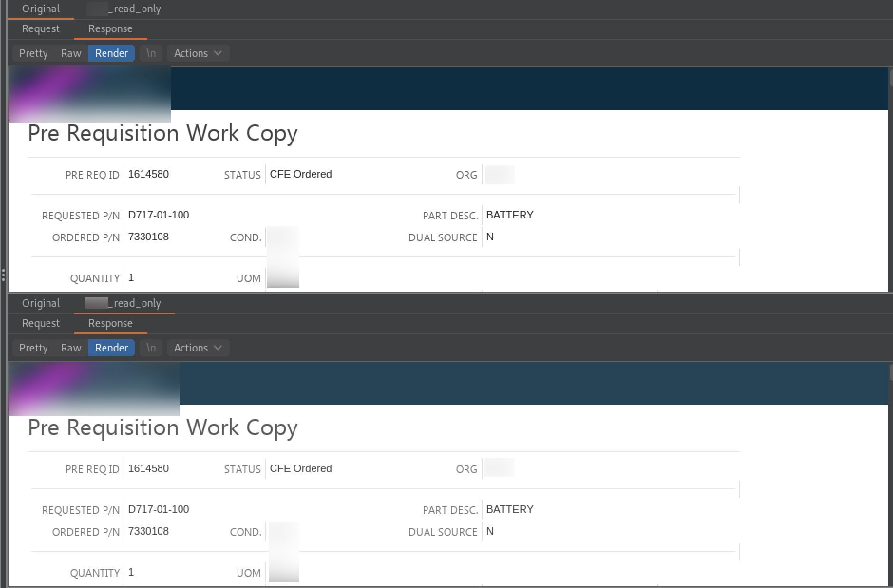Select the Response tab in the lower panel
893x588 pixels.
pyautogui.click(x=110, y=323)
